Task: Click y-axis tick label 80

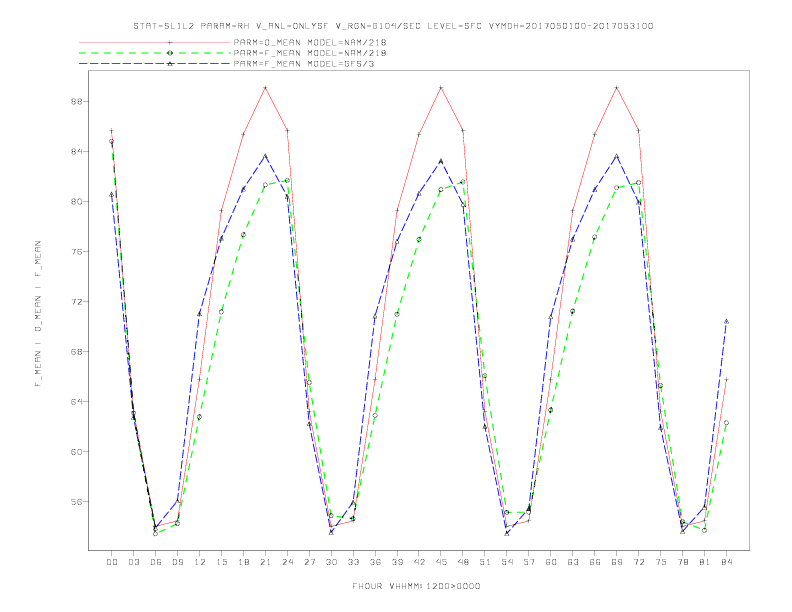Action: click(77, 201)
